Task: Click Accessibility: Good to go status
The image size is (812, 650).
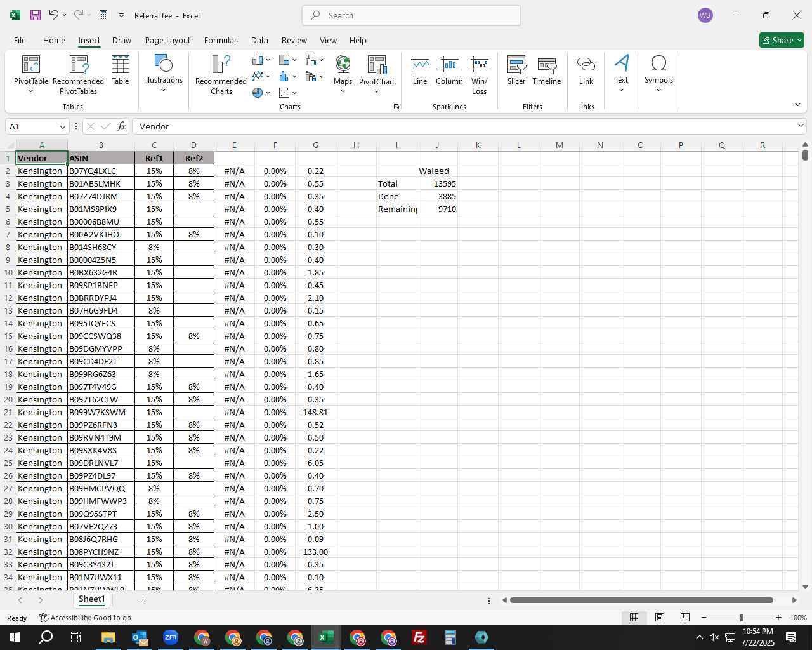Action: 86,618
